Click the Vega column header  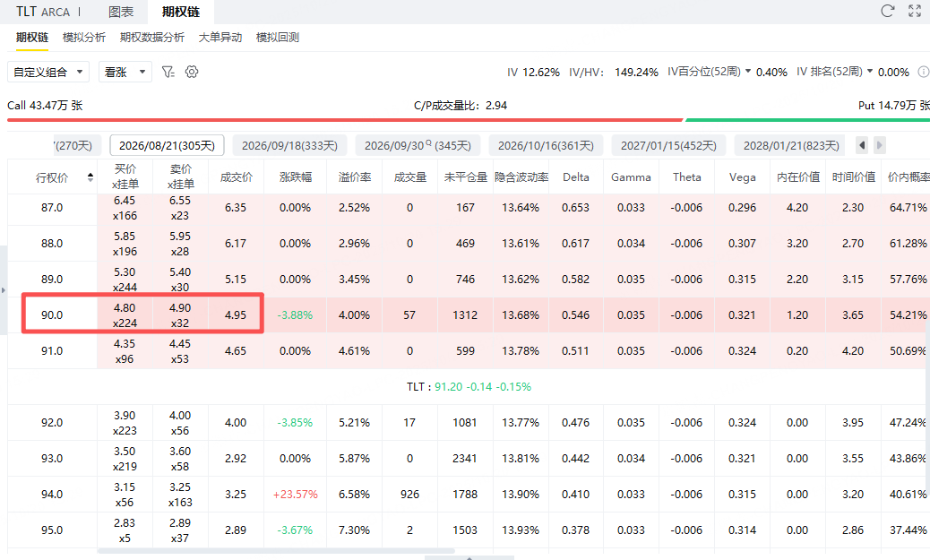point(743,177)
